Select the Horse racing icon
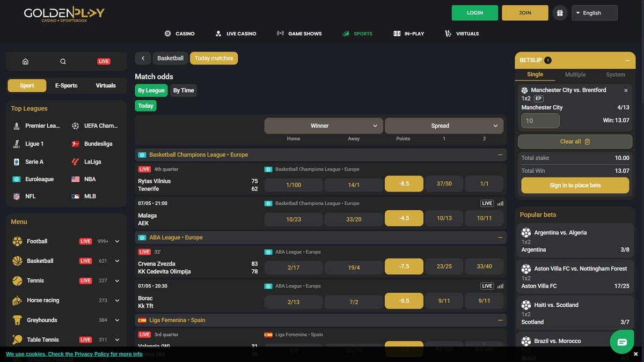The width and height of the screenshot is (644, 362). point(17,300)
